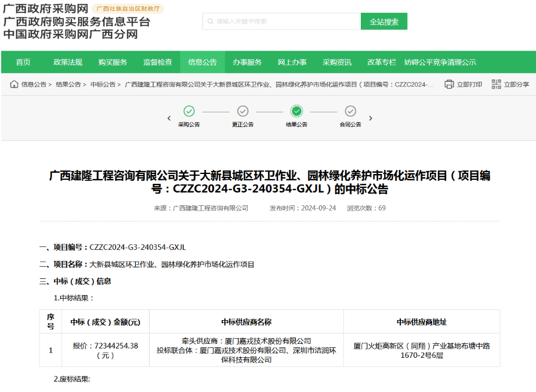Click the 中标（成交）金额(元) table header

[x=106, y=322]
